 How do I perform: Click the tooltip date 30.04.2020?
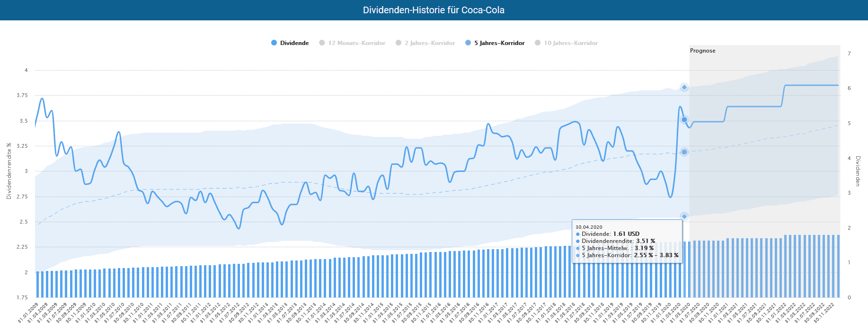coord(589,227)
